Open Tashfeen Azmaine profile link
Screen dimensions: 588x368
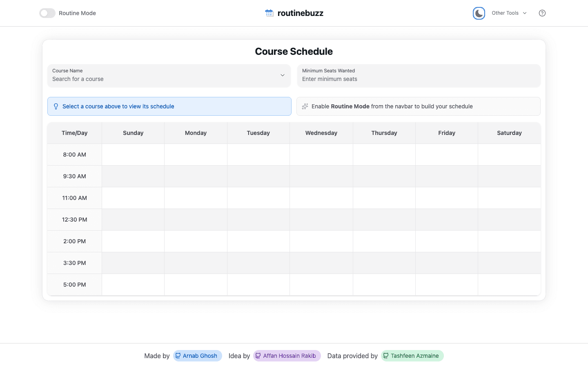point(414,356)
